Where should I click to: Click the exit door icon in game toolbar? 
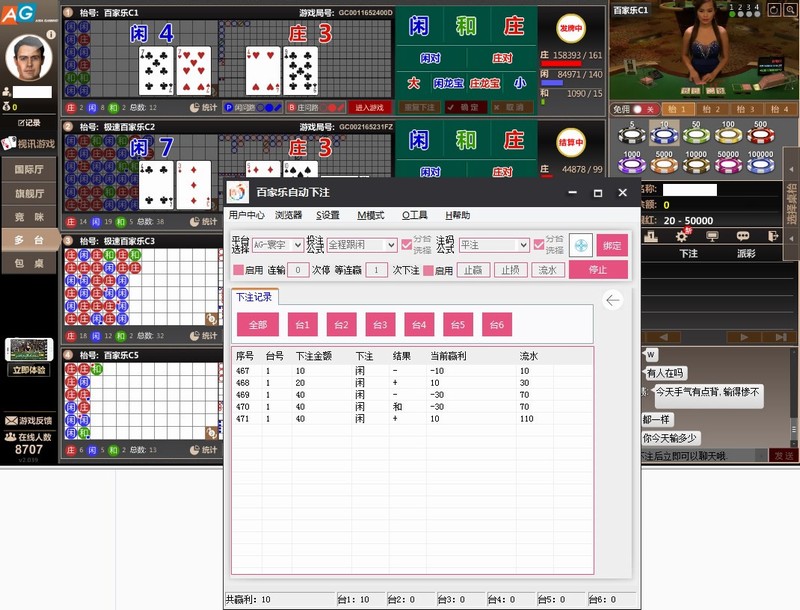pos(772,236)
